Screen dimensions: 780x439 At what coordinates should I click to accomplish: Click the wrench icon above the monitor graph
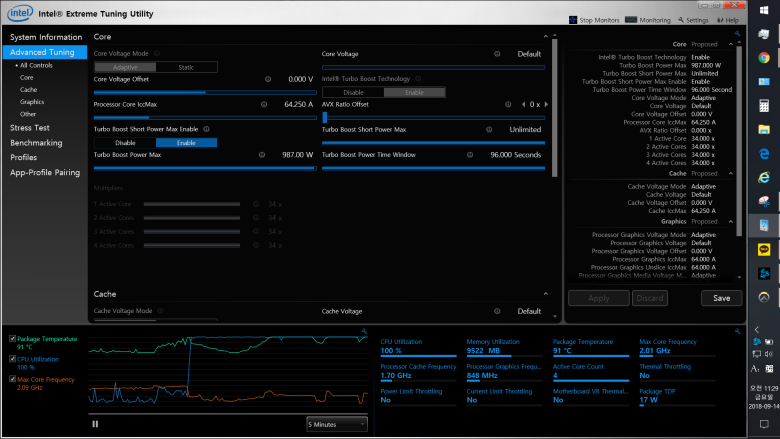click(365, 331)
